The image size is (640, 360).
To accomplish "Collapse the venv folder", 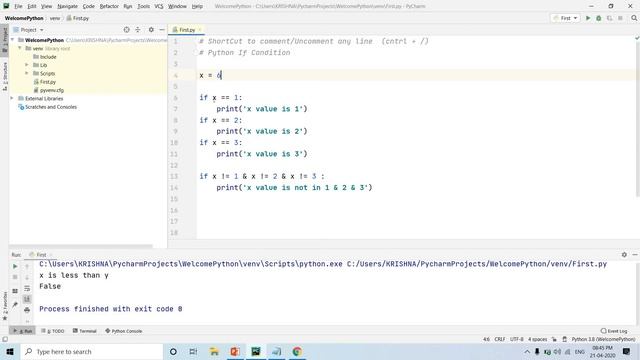I will (x=20, y=48).
